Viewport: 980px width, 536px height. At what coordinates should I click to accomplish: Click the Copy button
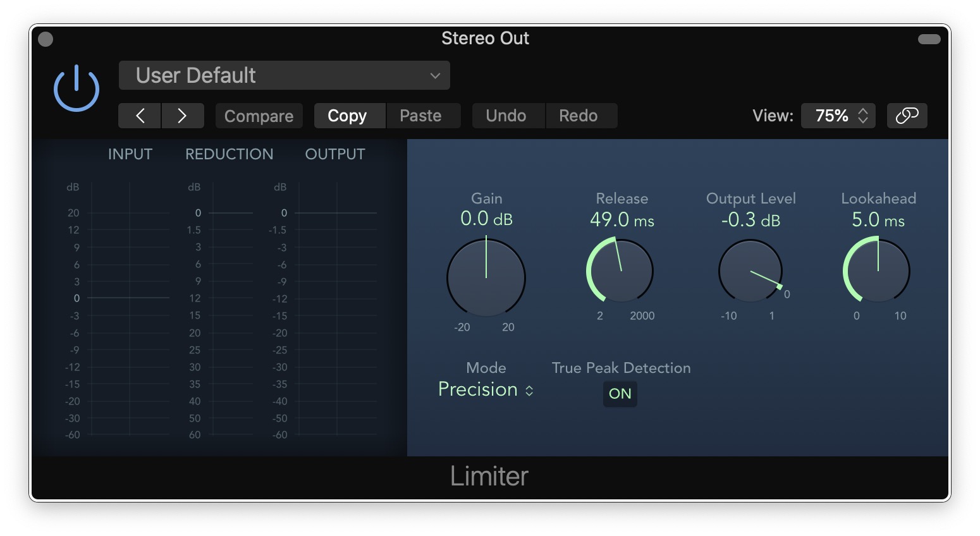[347, 116]
